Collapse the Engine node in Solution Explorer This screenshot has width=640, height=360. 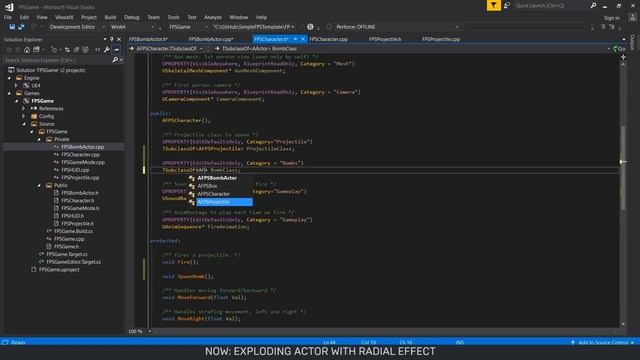click(x=9, y=78)
